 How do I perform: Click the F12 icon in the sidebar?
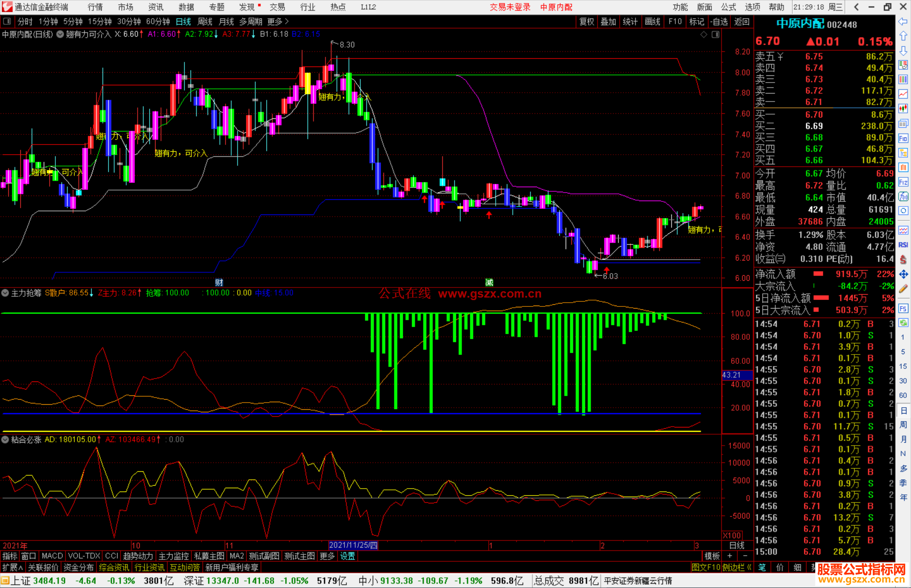click(x=903, y=182)
